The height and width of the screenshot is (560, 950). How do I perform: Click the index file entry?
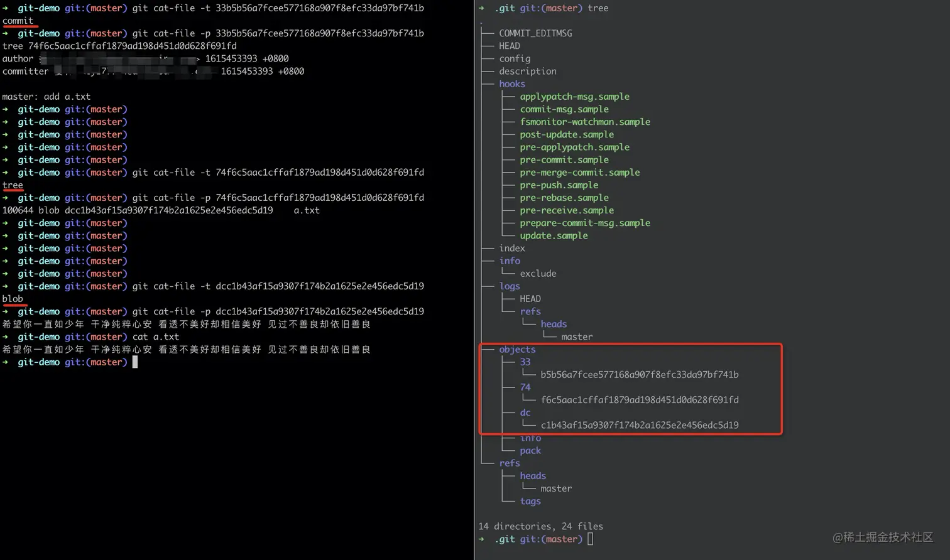(x=512, y=248)
